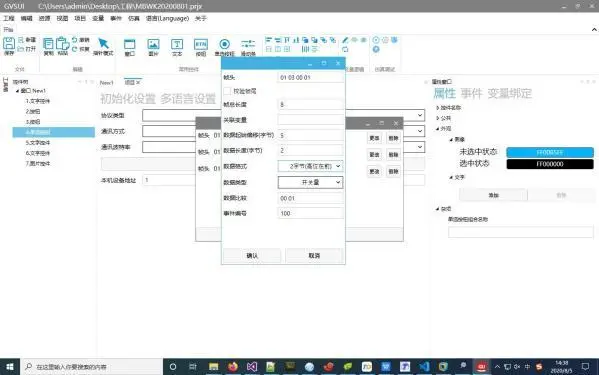This screenshot has height=375, width=599.
Task: Pick the 未选中状态 blue color swatch
Action: click(550, 152)
